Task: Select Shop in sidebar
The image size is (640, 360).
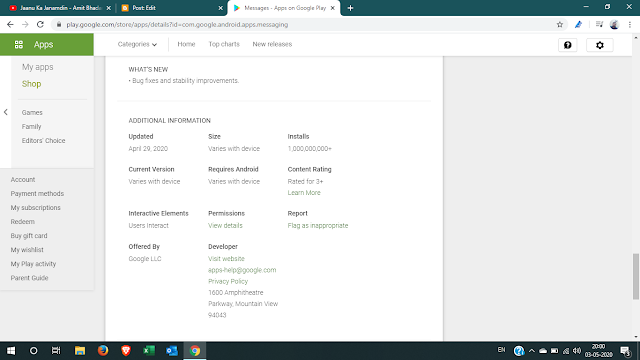Action: click(31, 84)
